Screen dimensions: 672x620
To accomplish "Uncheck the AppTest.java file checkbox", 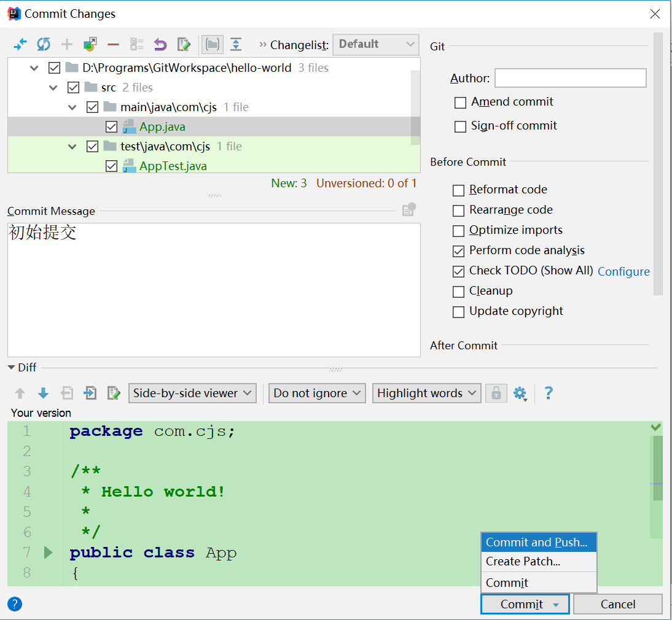I will pos(111,166).
